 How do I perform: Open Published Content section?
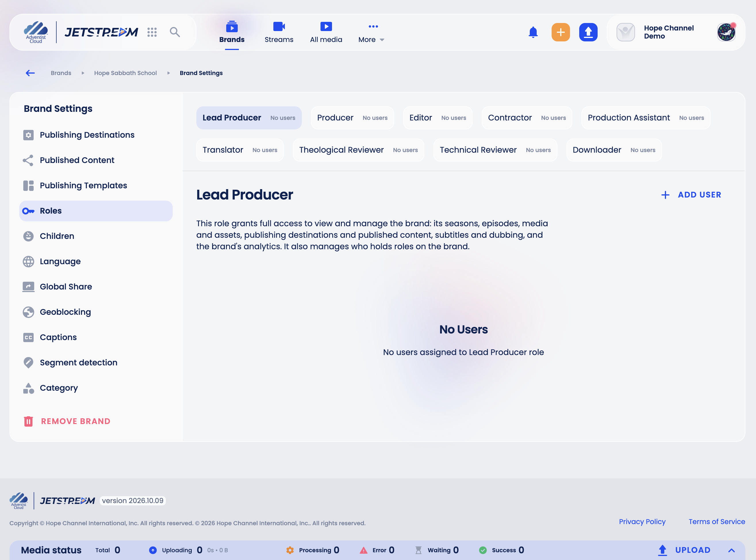pyautogui.click(x=96, y=160)
